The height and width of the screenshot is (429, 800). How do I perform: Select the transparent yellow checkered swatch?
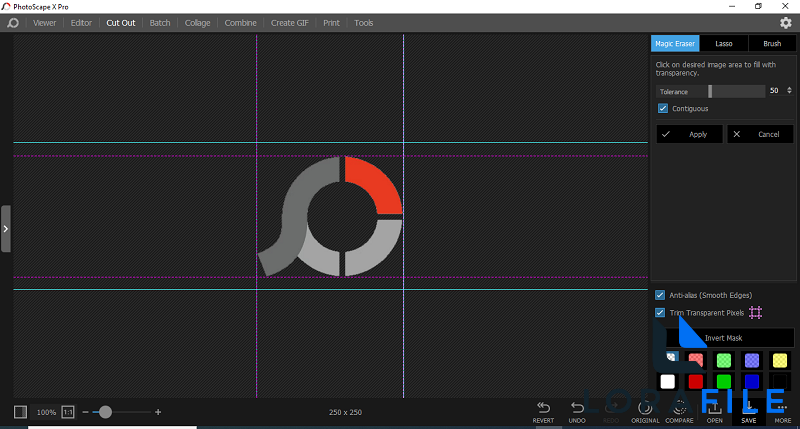coord(780,360)
